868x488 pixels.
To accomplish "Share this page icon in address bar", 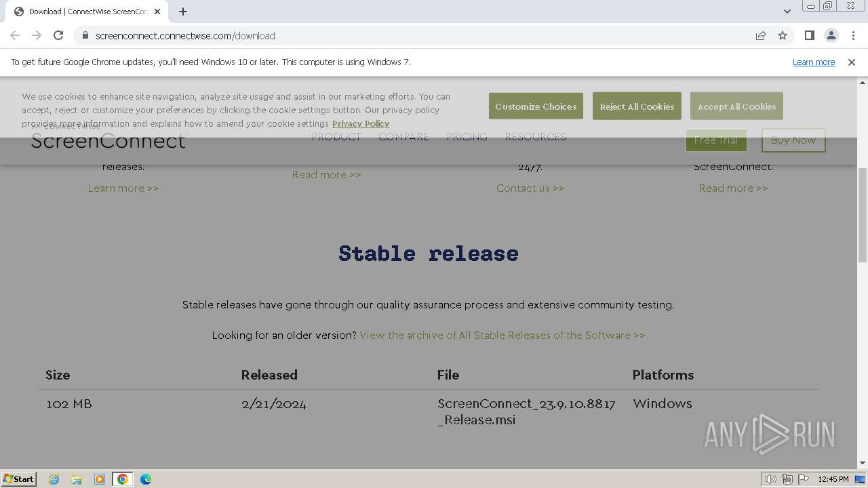I will click(761, 35).
